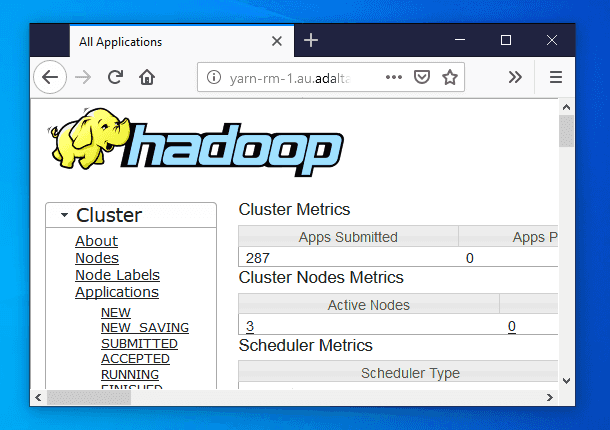
Task: Click the Scheduler Metrics heading
Action: [x=305, y=346]
